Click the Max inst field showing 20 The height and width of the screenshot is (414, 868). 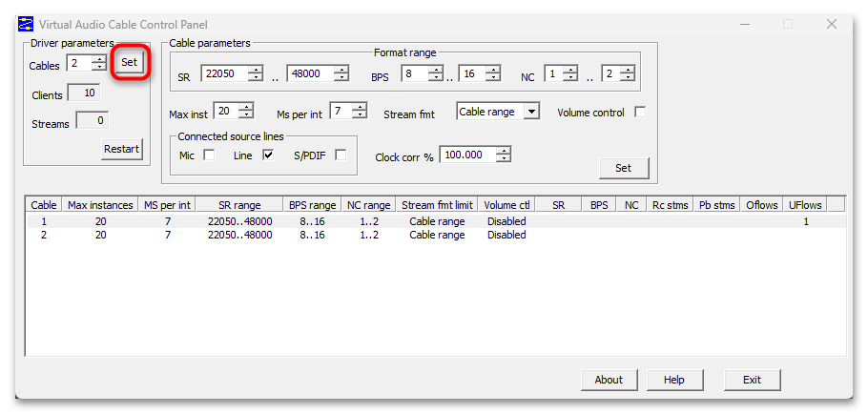[226, 111]
